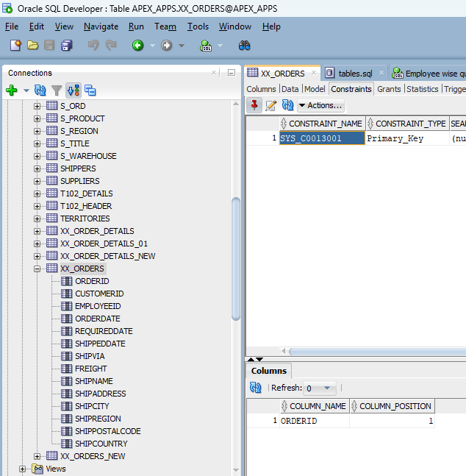Screen dimensions: 466x476
Task: Open the Team menu
Action: pos(165,26)
